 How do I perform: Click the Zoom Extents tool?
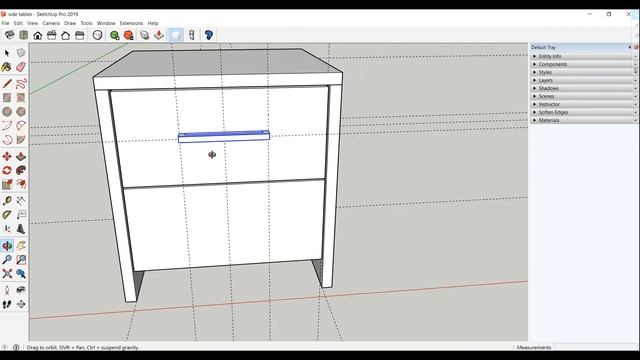(7, 273)
